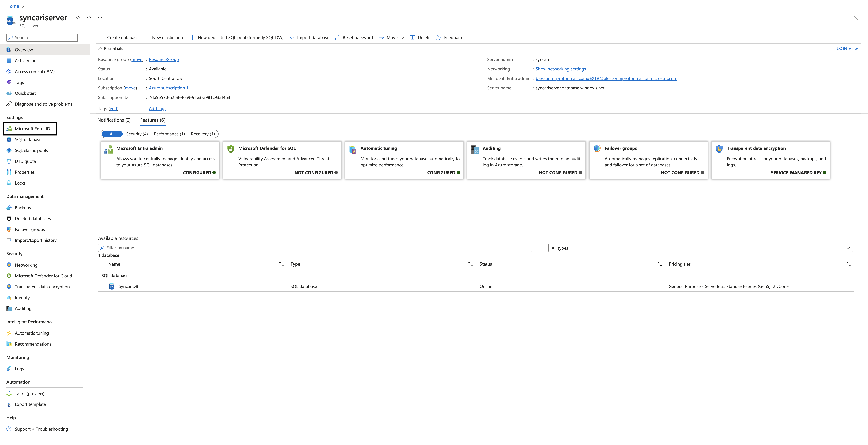Click Create database toolbar button
This screenshot has height=445, width=868.
(x=119, y=38)
